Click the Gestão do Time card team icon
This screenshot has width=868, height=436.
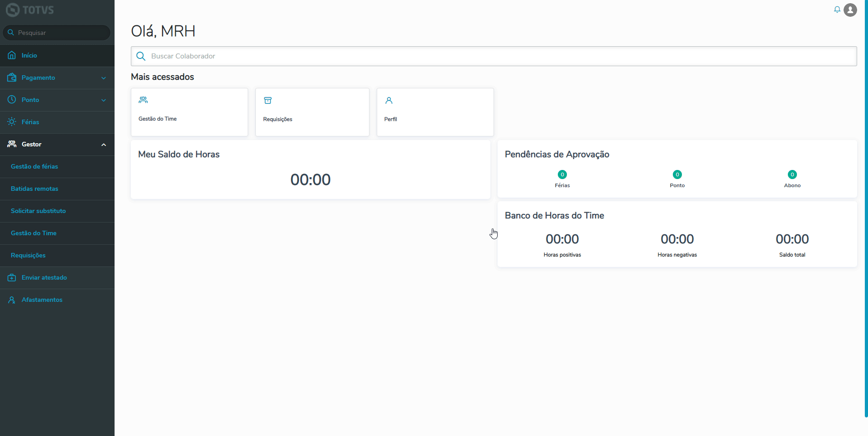click(143, 100)
